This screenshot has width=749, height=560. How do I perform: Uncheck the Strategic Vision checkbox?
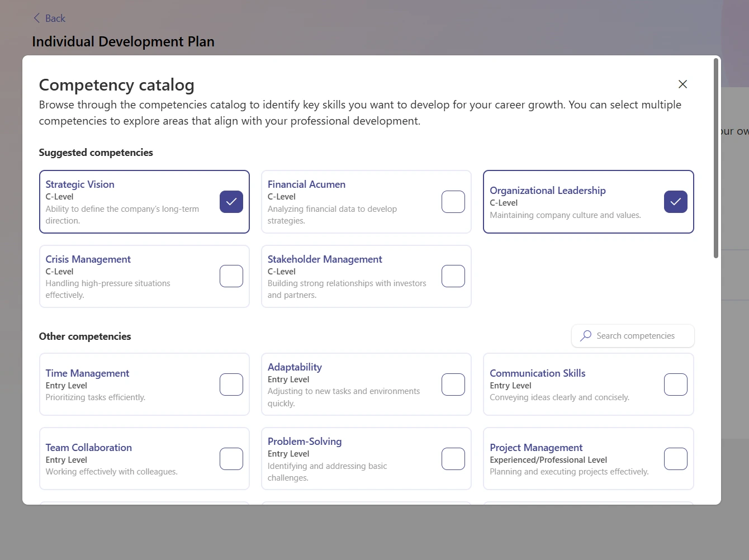pyautogui.click(x=231, y=202)
